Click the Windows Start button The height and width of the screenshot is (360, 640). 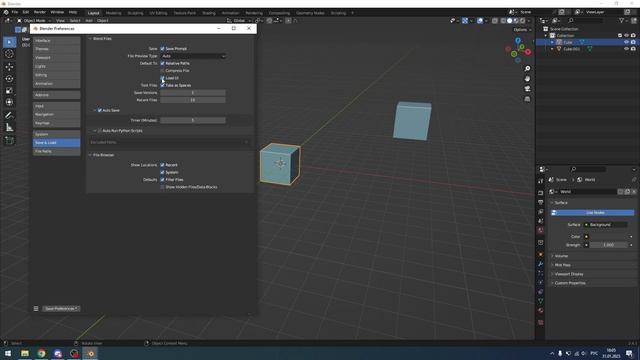tap(8, 353)
